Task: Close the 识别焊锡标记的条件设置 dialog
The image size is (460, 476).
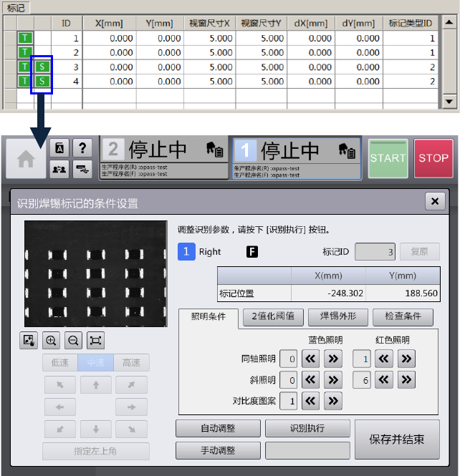Action: coord(435,201)
